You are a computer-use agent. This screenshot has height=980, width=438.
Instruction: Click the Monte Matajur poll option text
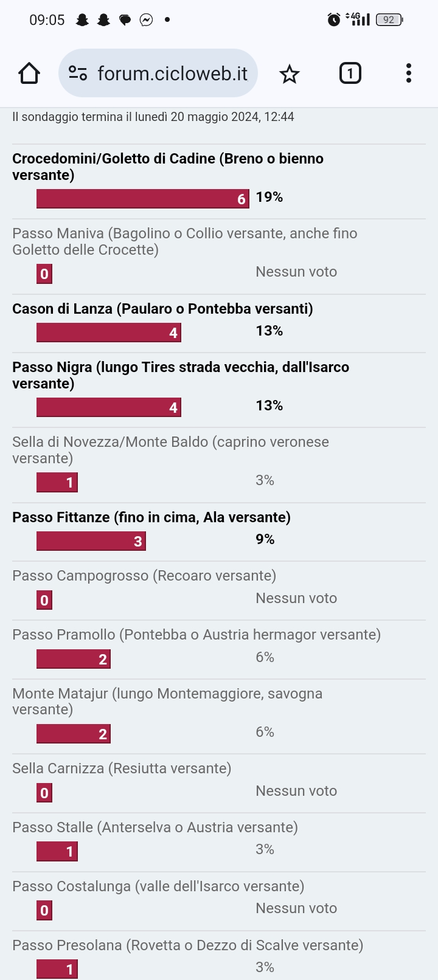[x=167, y=702]
